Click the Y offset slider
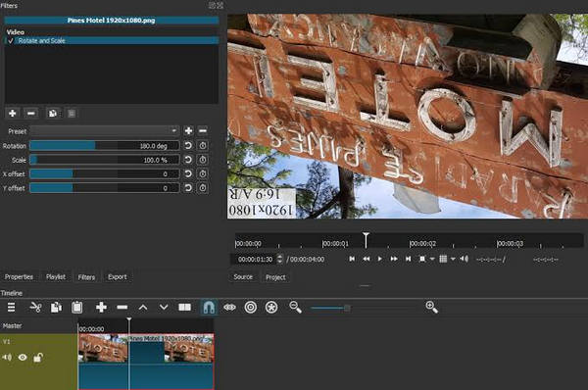This screenshot has width=588, height=390. (105, 188)
